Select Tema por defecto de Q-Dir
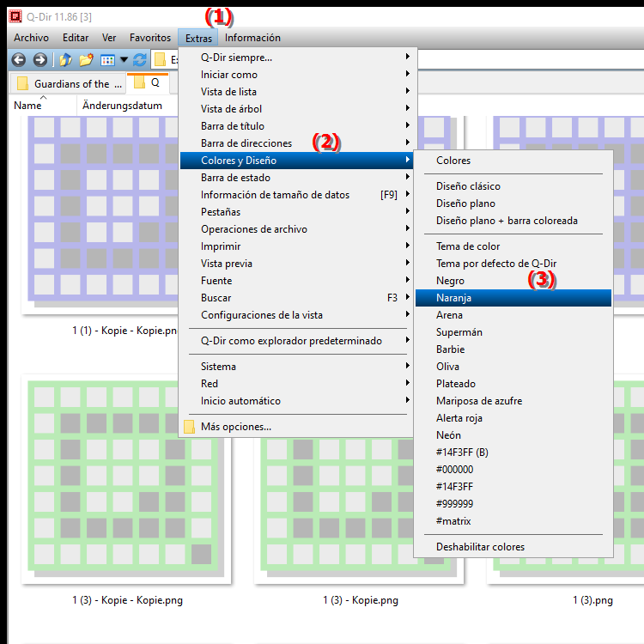The height and width of the screenshot is (644, 644). pos(513,264)
